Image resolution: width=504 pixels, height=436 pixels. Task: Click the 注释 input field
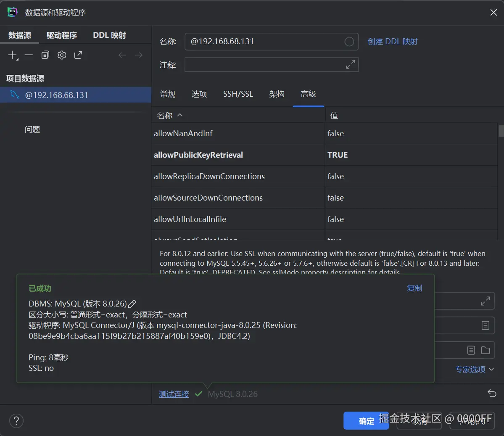coord(272,64)
